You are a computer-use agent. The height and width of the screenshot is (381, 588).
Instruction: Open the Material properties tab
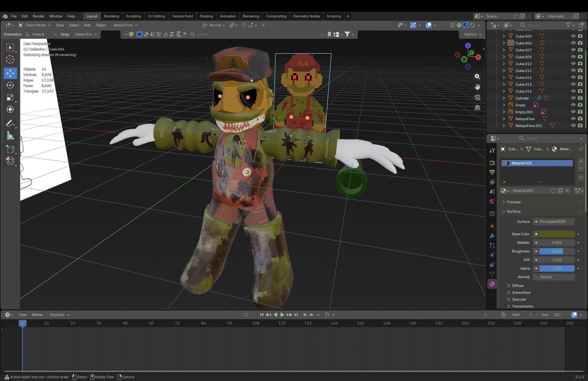pyautogui.click(x=492, y=284)
